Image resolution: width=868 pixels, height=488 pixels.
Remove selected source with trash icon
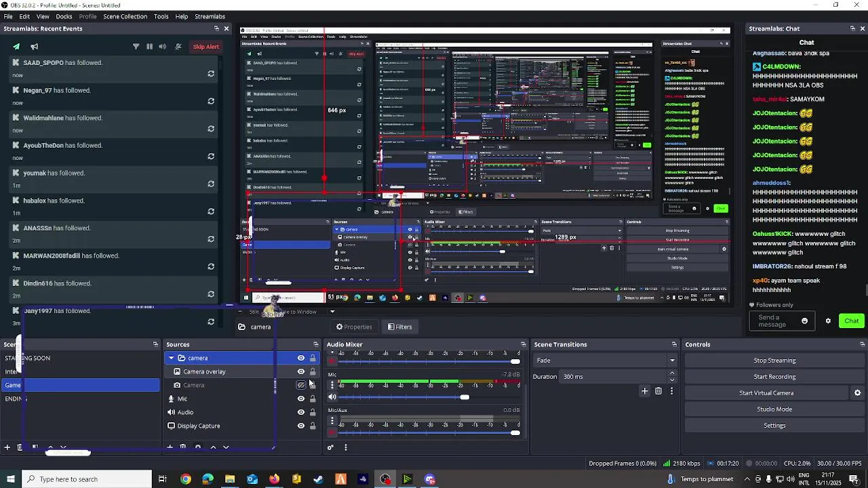(182, 447)
